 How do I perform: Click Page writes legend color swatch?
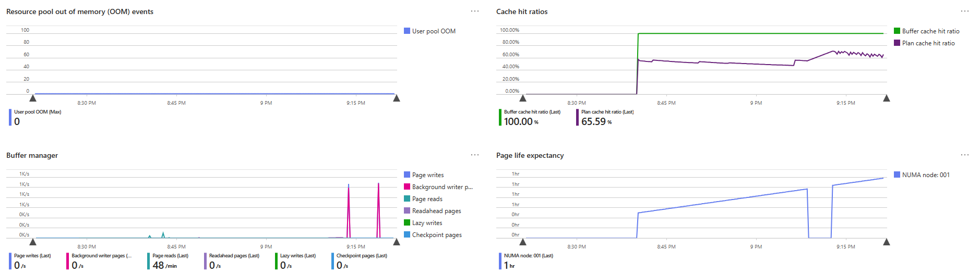407,175
